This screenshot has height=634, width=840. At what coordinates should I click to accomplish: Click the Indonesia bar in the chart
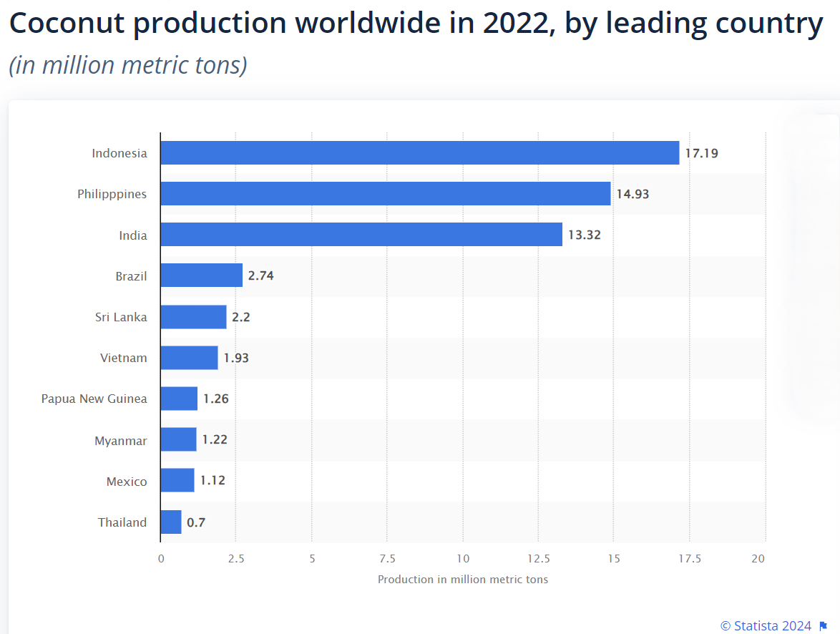419,153
